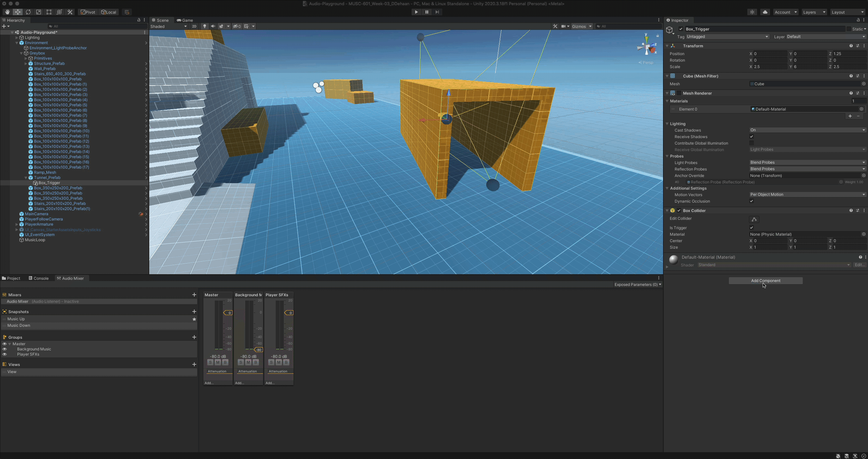Toggle Receive Shadows checkbox

(x=752, y=137)
